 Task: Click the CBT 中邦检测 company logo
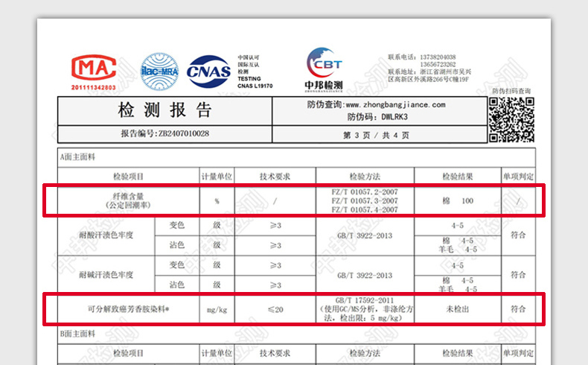pyautogui.click(x=325, y=70)
